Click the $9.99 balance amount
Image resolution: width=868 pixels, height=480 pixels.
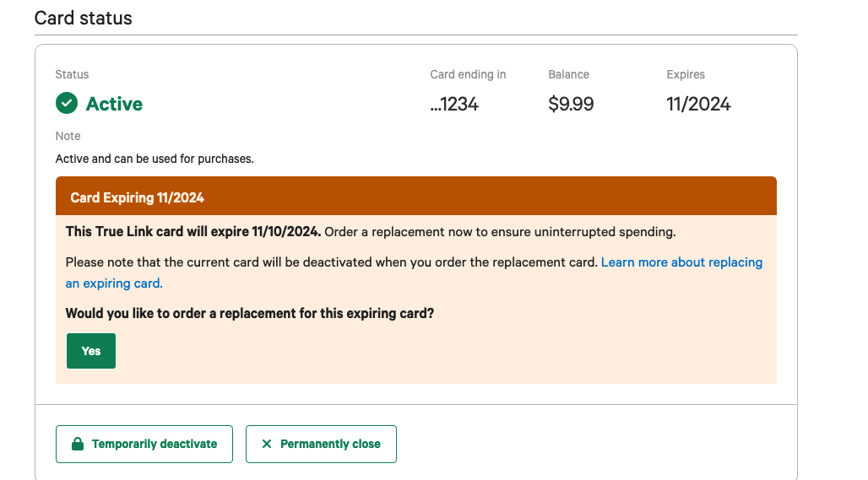tap(571, 104)
